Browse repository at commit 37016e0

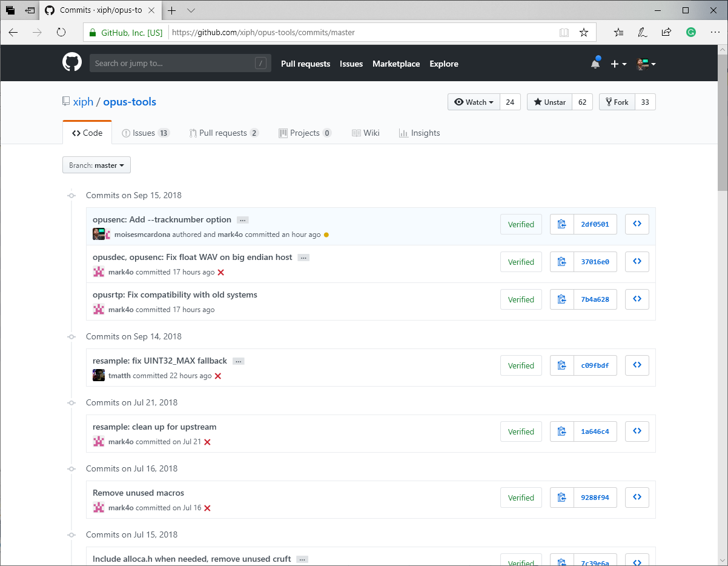(637, 262)
